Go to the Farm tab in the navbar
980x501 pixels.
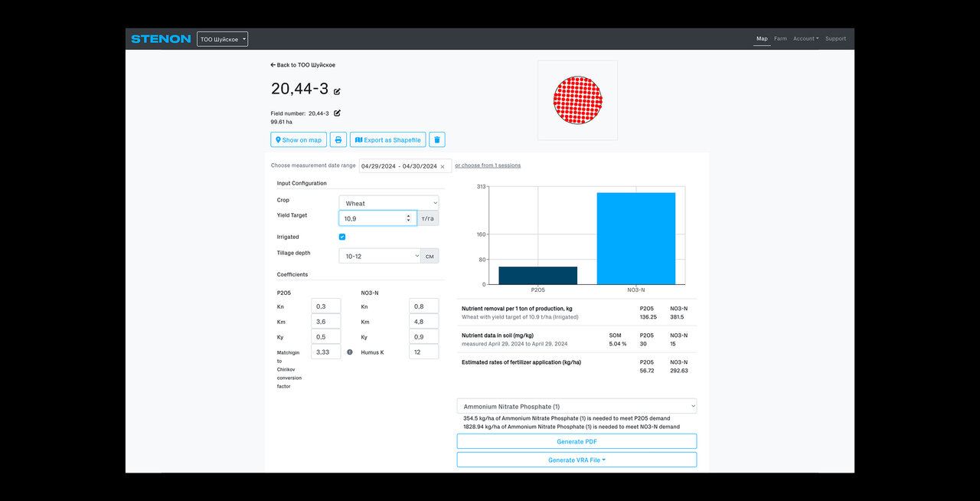click(780, 39)
